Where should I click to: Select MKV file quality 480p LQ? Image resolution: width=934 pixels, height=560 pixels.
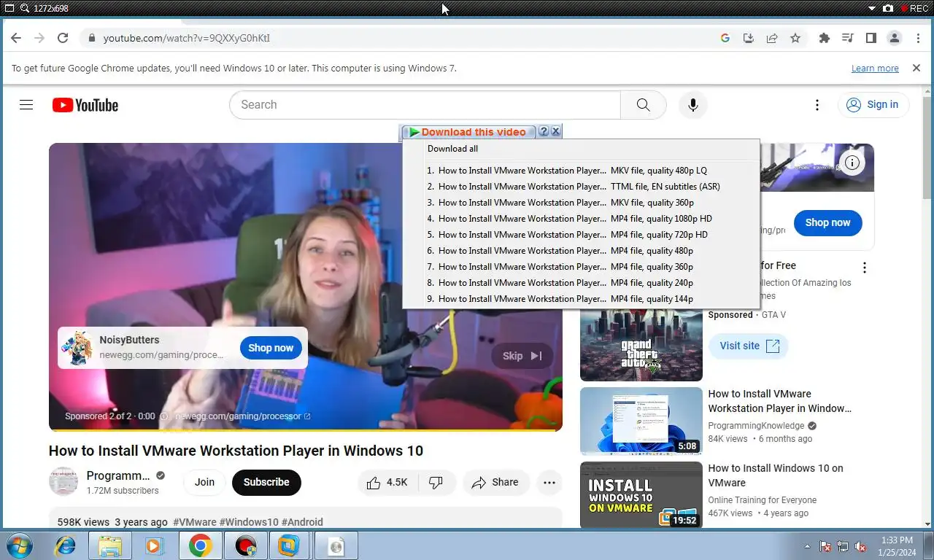pos(581,171)
